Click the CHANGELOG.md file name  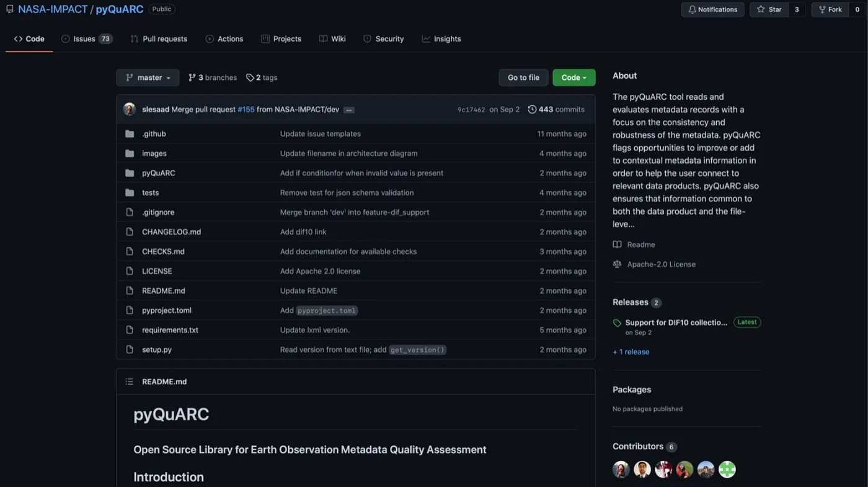click(171, 232)
